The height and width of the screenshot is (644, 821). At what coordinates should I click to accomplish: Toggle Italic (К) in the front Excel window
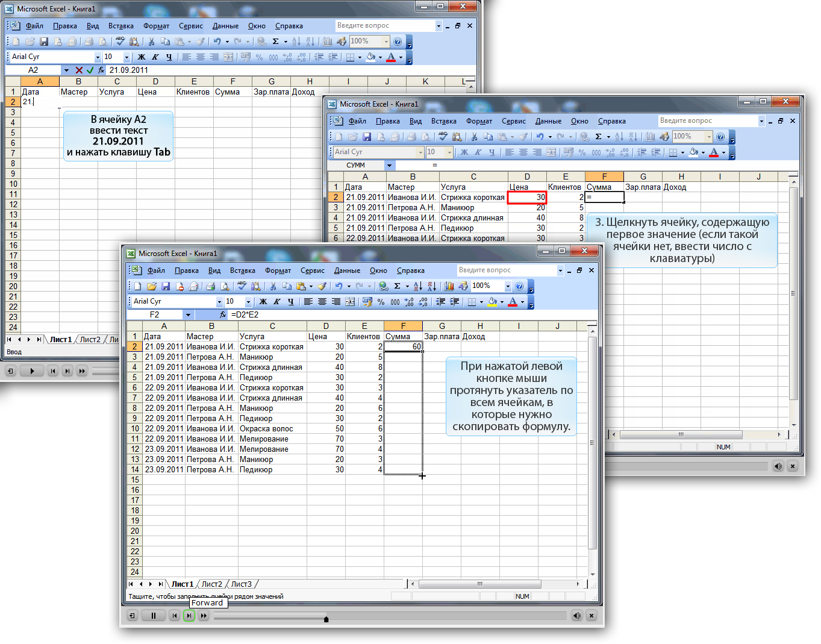tap(277, 302)
